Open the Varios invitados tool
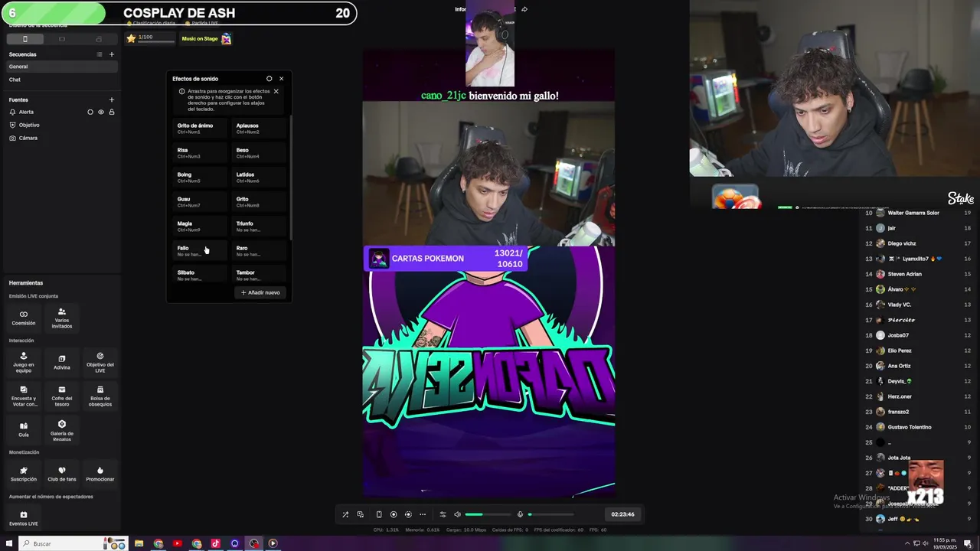 62,318
